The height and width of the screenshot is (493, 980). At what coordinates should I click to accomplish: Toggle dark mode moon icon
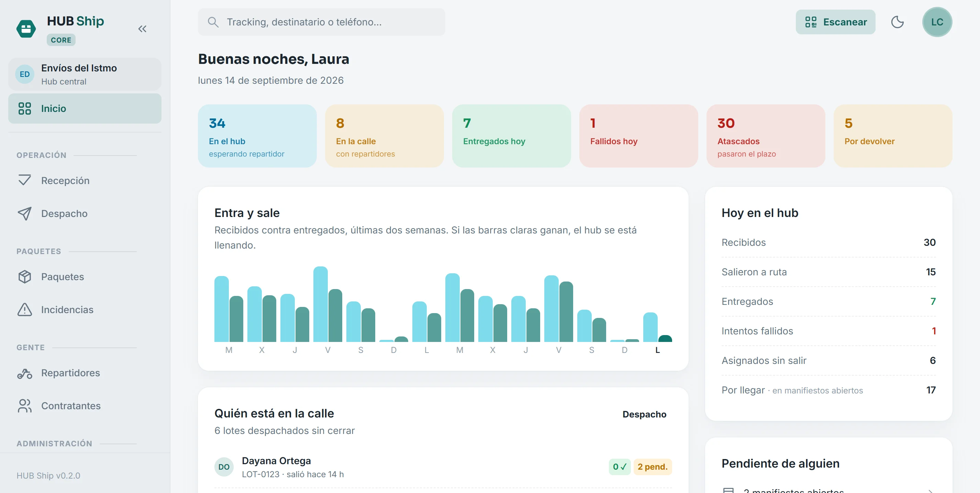[x=897, y=22]
